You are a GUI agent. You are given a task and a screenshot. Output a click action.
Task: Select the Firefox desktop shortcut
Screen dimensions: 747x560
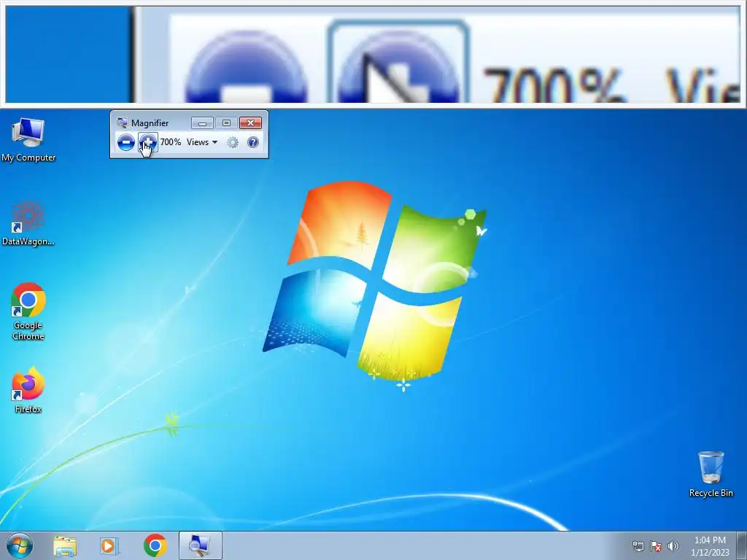(28, 391)
